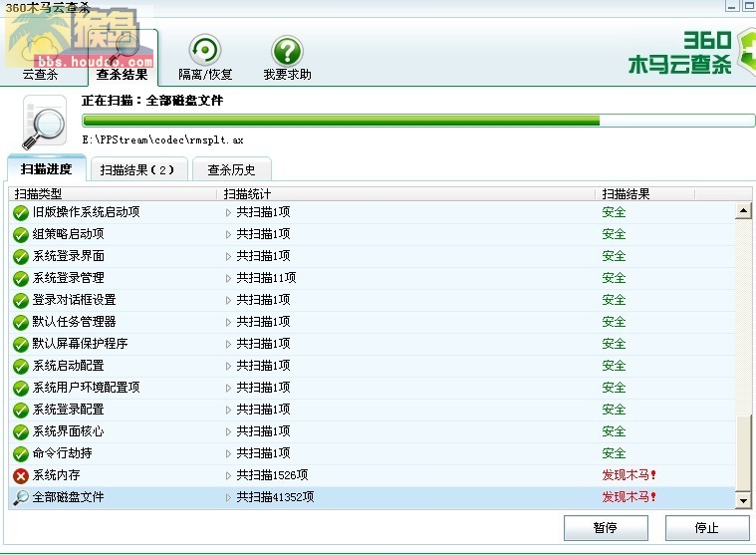This screenshot has height=555, width=756.
Task: Click the 正在扫描：全部磁盘文件 status text
Action: [152, 101]
